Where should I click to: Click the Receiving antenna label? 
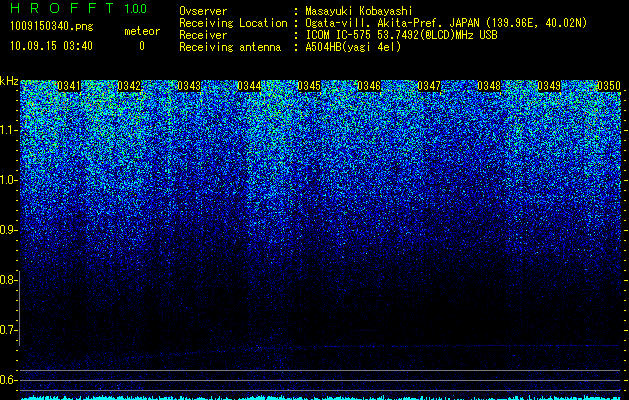(230, 47)
